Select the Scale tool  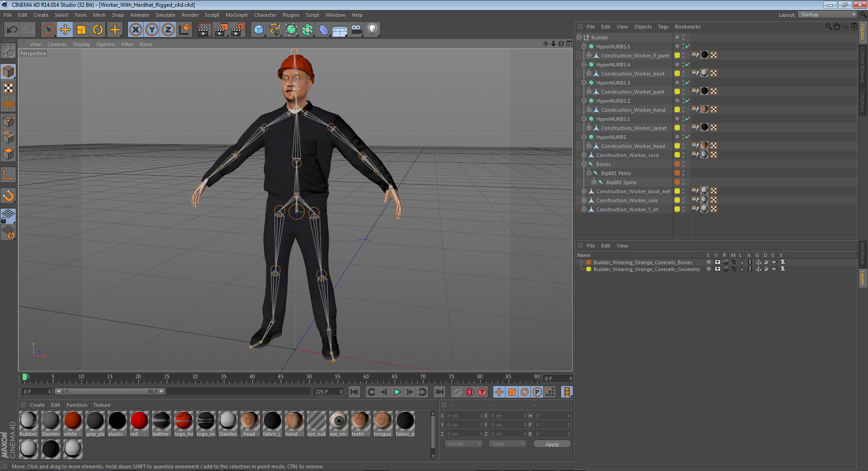click(81, 29)
